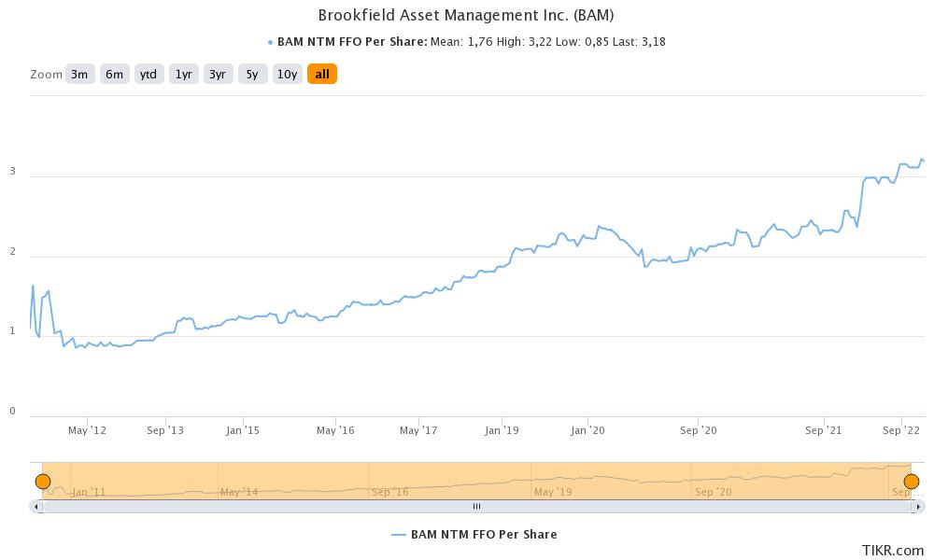The image size is (934, 560).
Task: Set zoom to 3yr
Action: 218,75
